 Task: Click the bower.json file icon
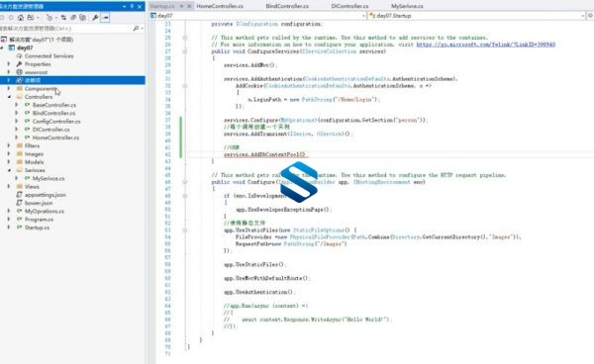[20, 203]
